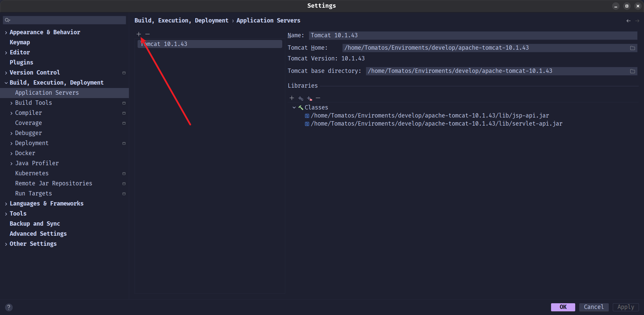Viewport: 644px width, 315px height.
Task: Click the remove library minus icon
Action: [318, 98]
